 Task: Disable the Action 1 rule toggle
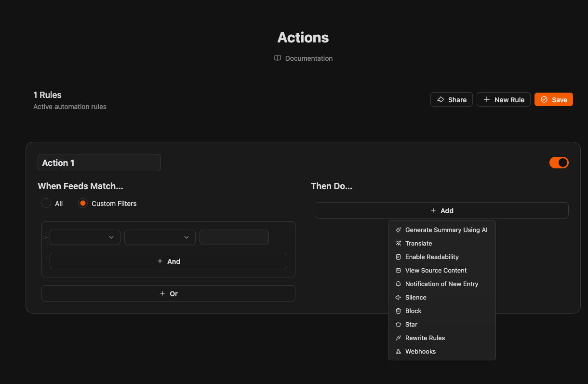pos(559,163)
